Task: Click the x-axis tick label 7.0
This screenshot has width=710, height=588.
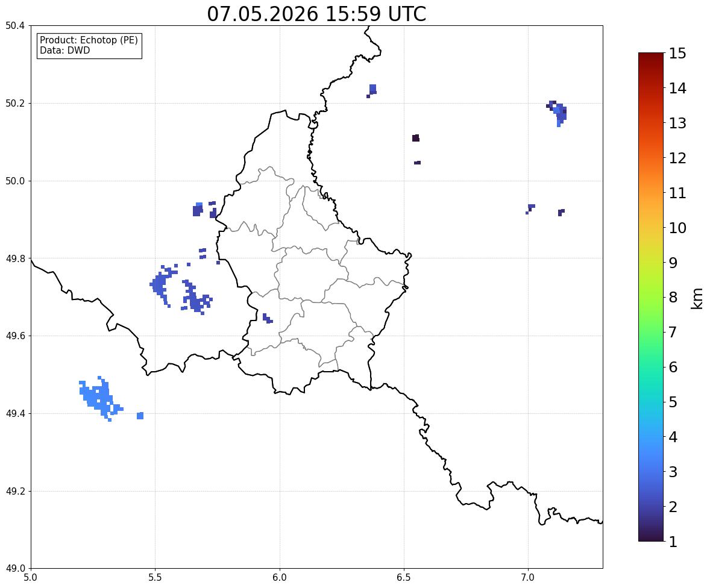Action: [528, 578]
